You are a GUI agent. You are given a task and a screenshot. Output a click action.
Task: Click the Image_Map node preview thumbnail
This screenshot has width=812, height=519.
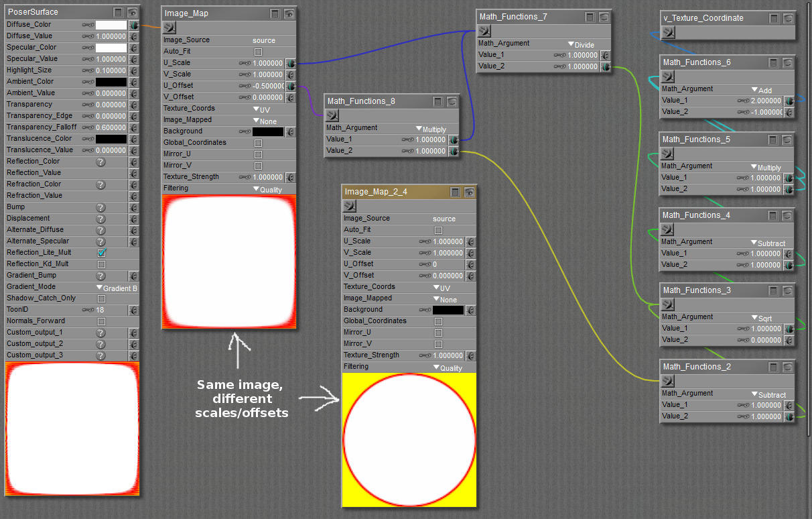coord(228,262)
